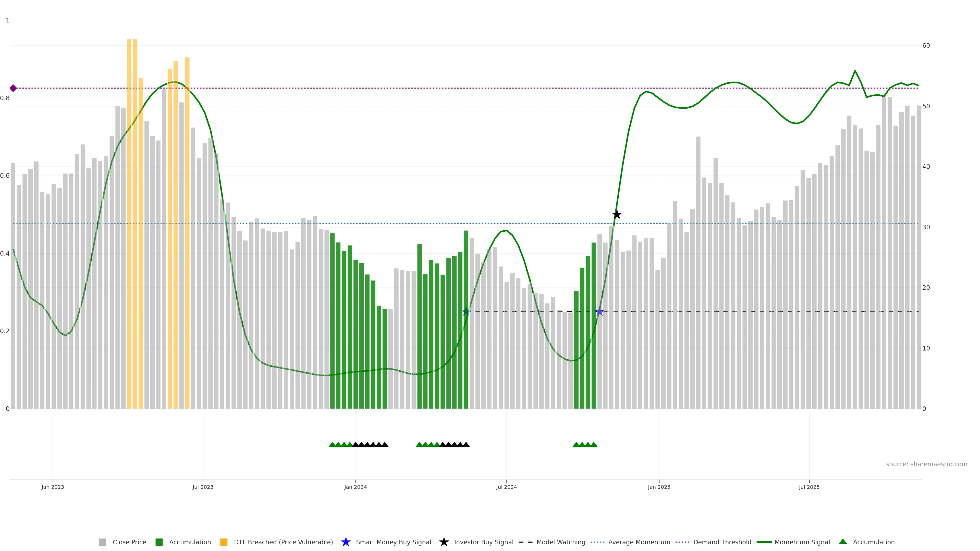Click the Jul 2025 axis label
The image size is (980, 551).
[809, 487]
